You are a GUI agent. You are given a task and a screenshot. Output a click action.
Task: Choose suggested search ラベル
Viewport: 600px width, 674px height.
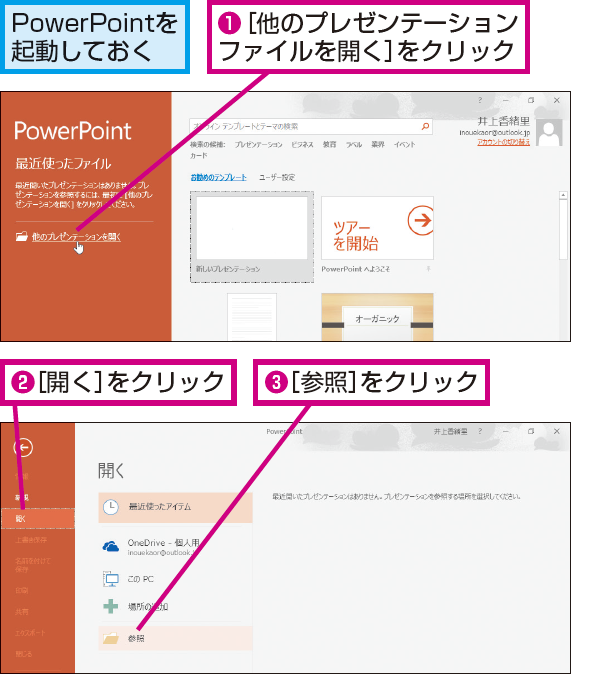(354, 145)
